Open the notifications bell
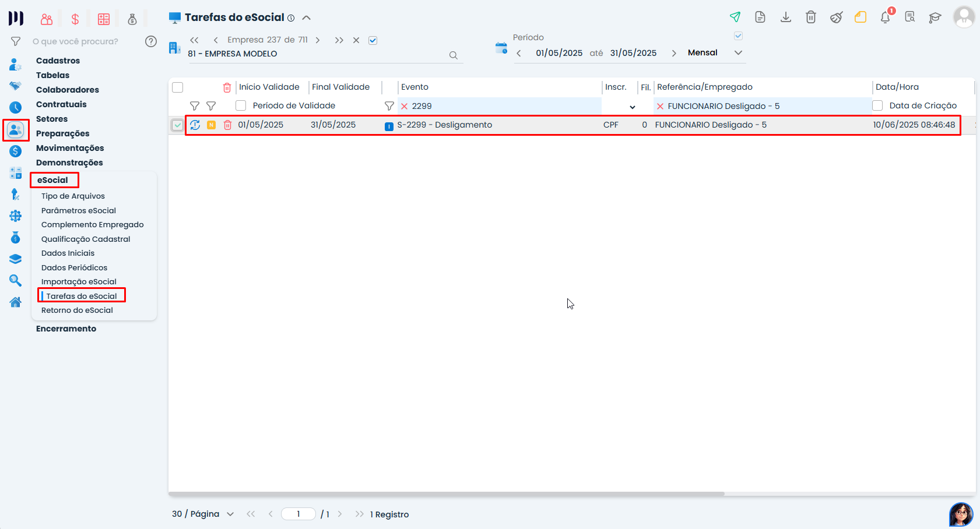This screenshot has width=980, height=529. (x=885, y=17)
